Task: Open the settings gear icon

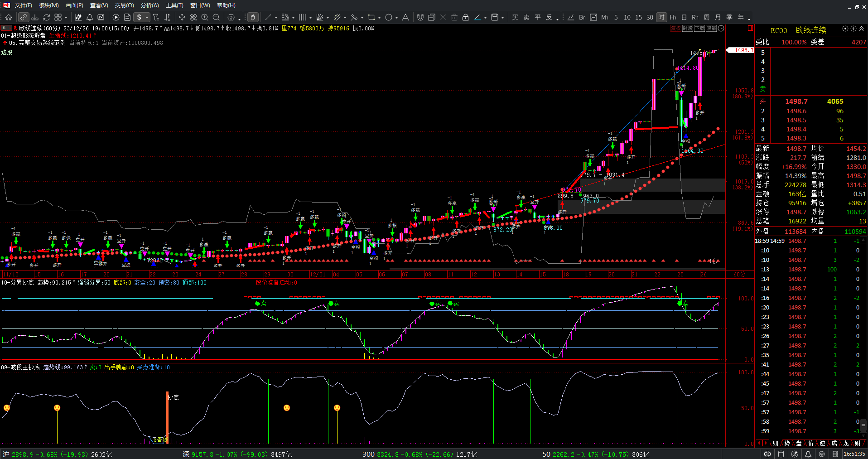Action: (x=231, y=17)
